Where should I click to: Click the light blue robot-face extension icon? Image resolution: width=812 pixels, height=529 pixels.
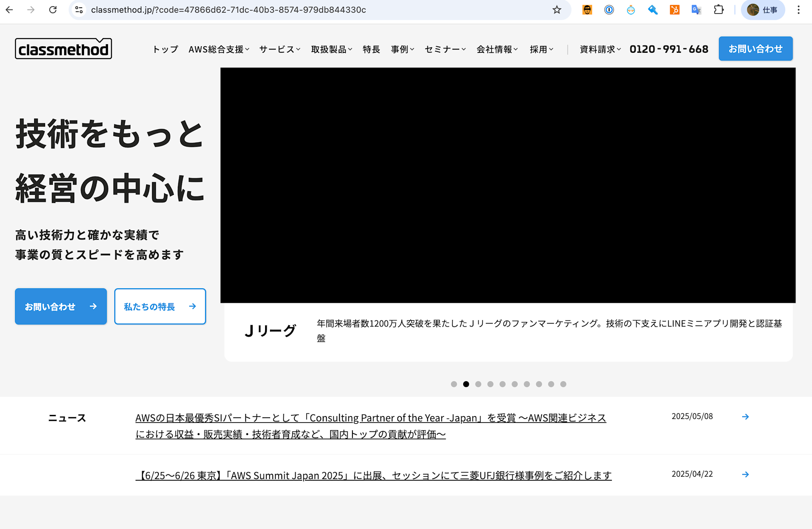point(631,10)
